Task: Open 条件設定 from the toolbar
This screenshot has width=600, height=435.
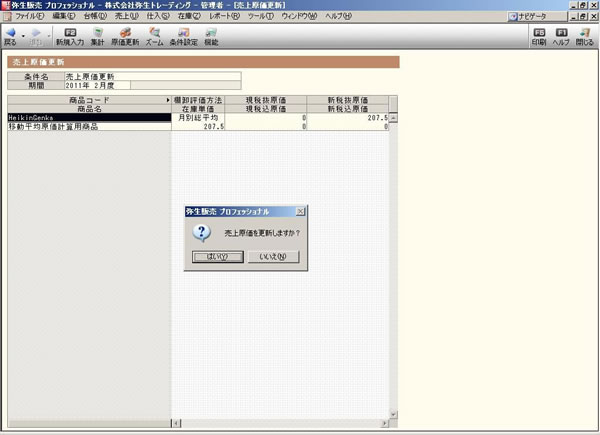Action: (184, 37)
